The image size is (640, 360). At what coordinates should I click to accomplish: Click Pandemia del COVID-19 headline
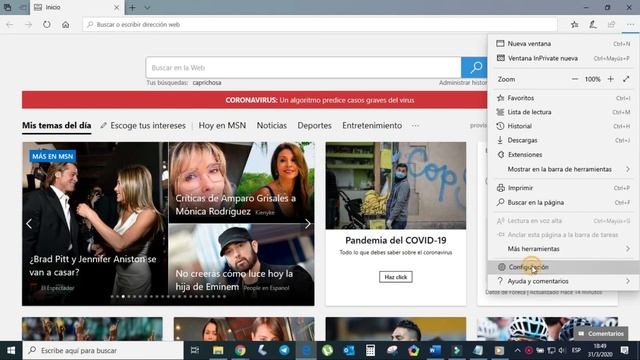coord(396,240)
